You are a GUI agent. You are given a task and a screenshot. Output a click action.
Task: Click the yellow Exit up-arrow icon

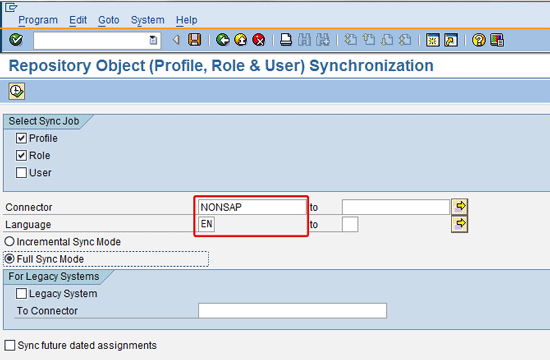point(241,40)
